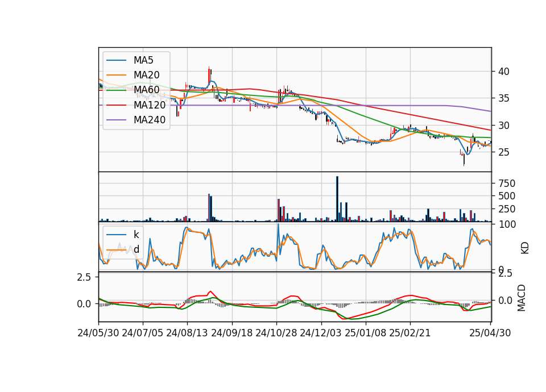
Task: Click the 24/05/30 date tick label
Action: pos(98,333)
